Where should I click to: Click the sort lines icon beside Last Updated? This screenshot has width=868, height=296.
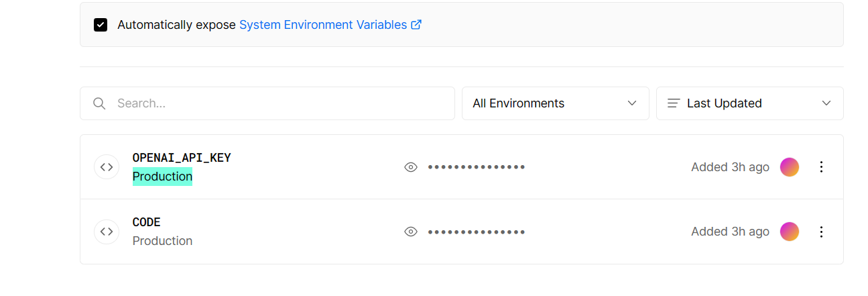(x=674, y=103)
